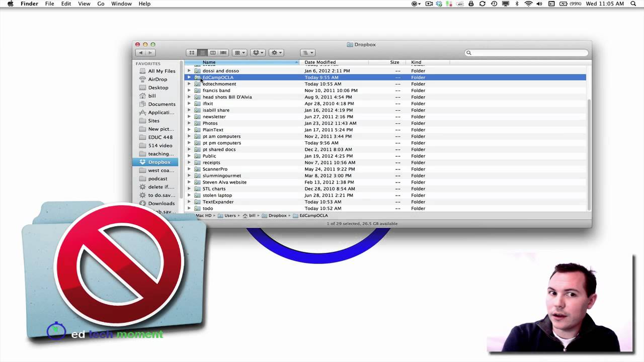Select the 'pt shared docs' folder row

385,149
